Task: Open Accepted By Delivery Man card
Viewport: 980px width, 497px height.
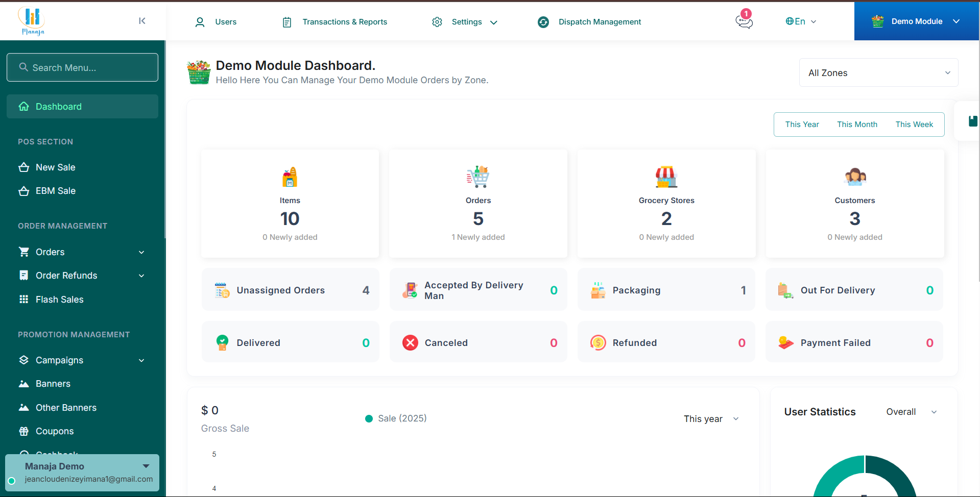Action: coord(478,290)
